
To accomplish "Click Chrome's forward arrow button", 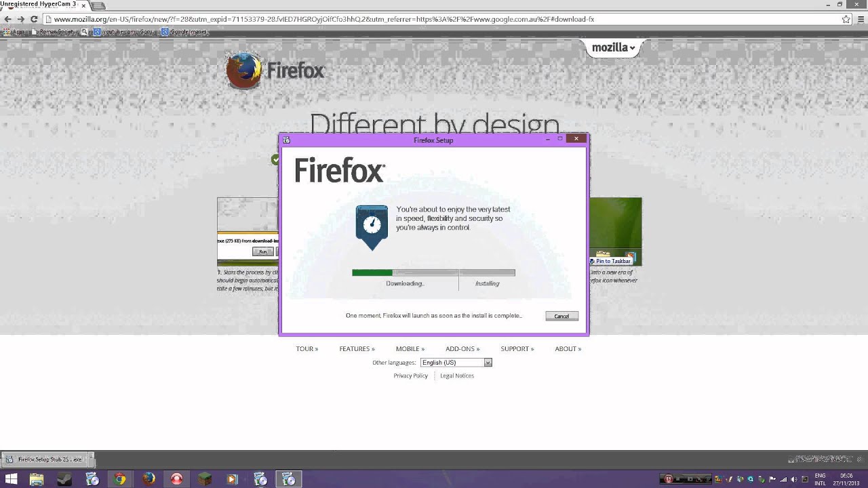I will (x=20, y=19).
